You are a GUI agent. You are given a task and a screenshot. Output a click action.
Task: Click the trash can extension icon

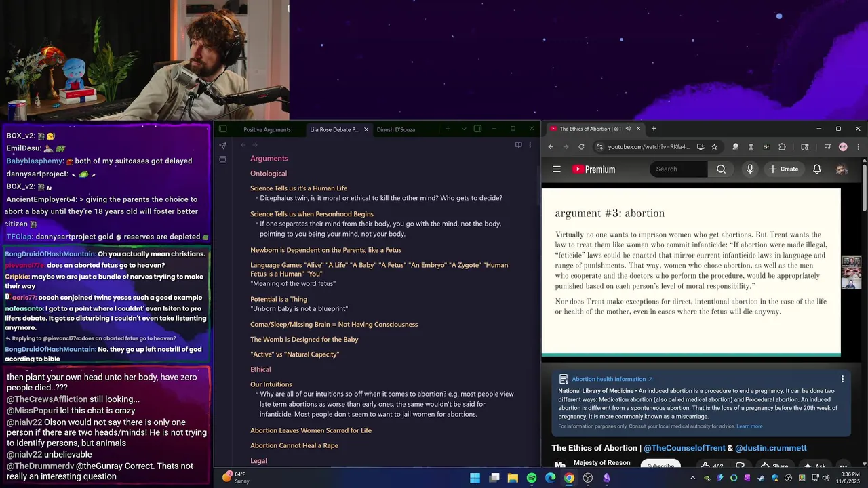[751, 147]
